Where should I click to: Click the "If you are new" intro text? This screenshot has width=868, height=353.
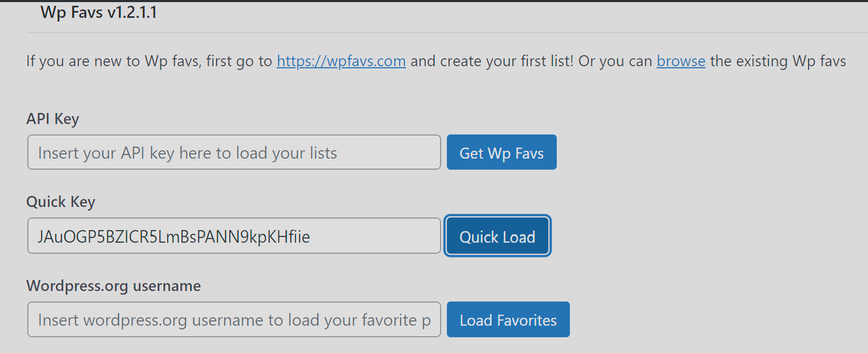click(x=84, y=61)
